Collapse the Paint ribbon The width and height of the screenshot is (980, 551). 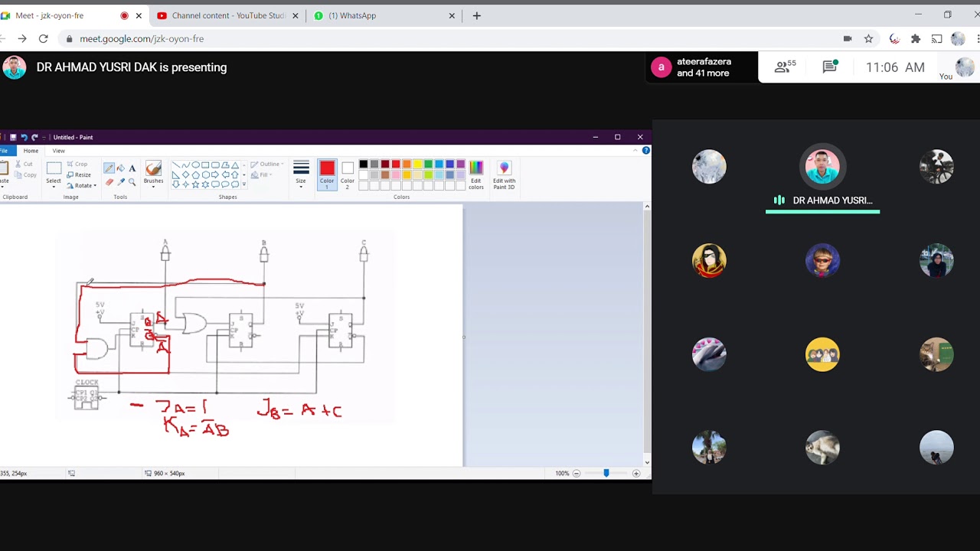(x=635, y=151)
